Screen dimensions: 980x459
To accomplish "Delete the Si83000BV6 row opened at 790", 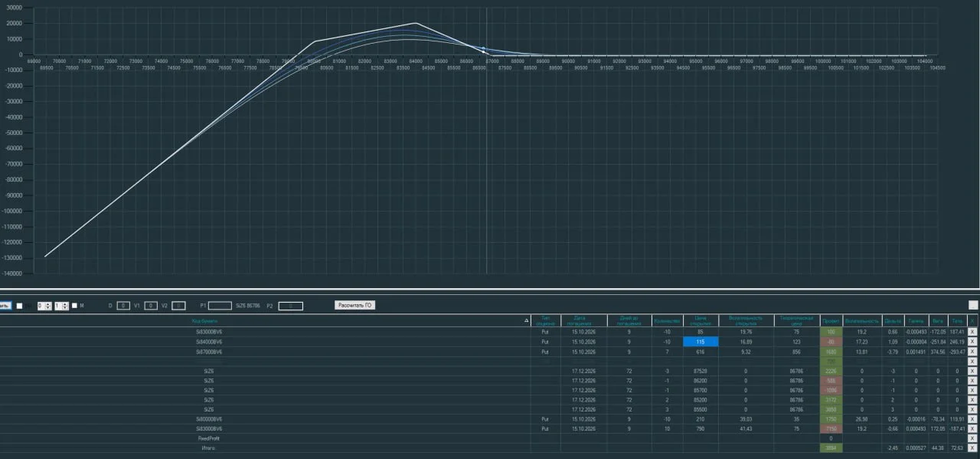I will click(x=972, y=429).
